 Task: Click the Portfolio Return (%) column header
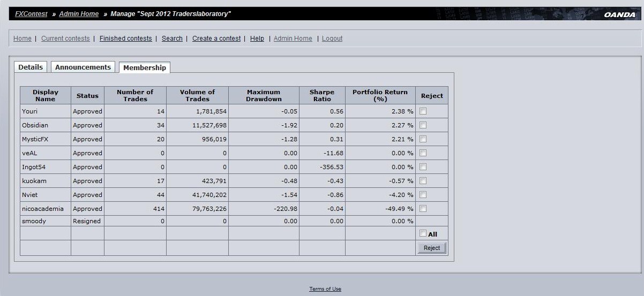tap(380, 95)
